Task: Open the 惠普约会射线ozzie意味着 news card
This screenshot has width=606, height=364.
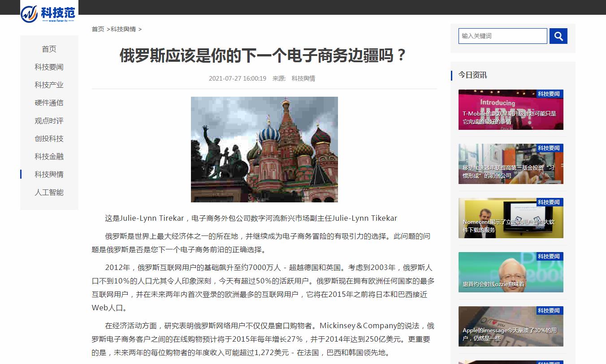Action: point(511,272)
